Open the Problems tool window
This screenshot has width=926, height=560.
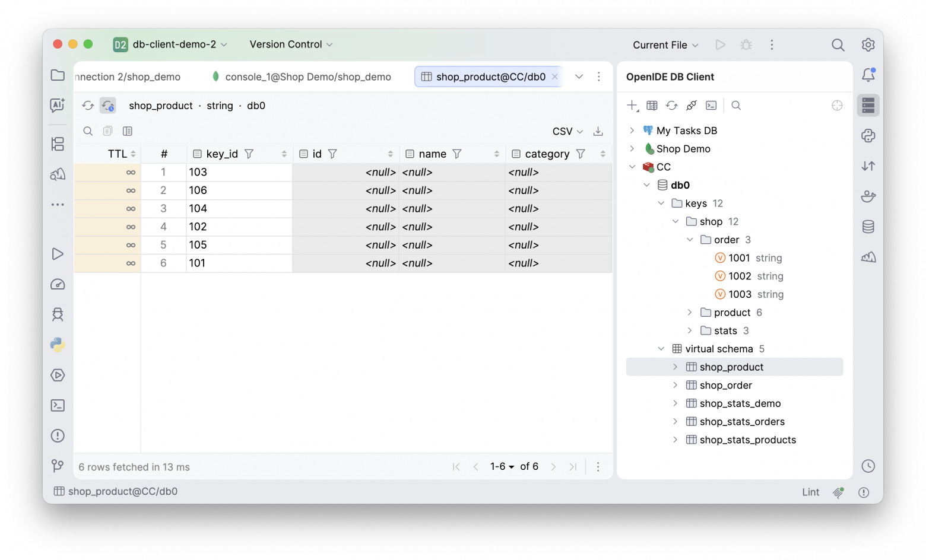pos(58,436)
